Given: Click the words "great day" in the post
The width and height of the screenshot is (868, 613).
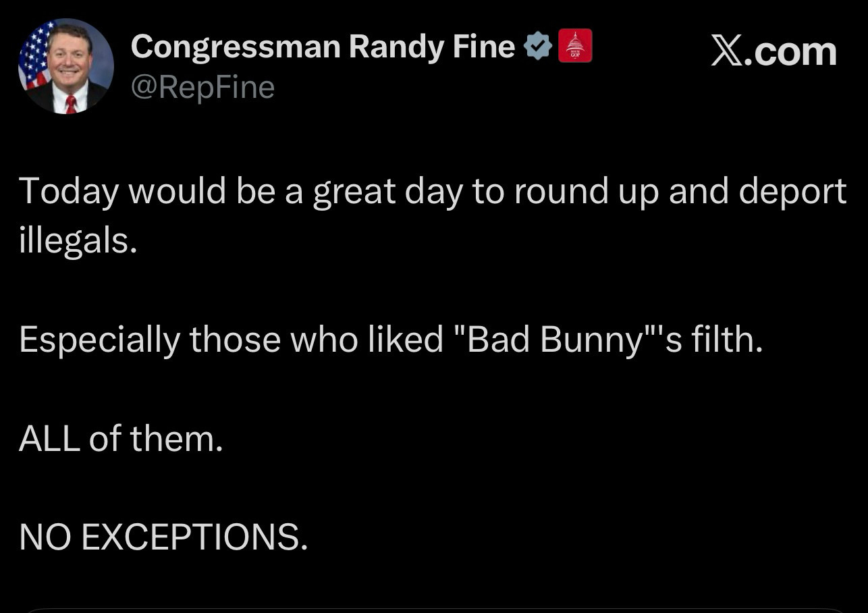Looking at the screenshot, I should tap(387, 192).
